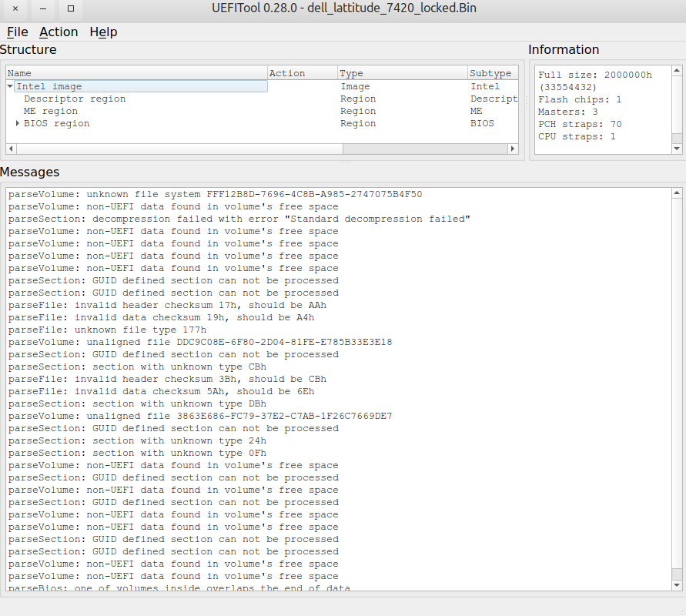Click 'invalid header checksum 17h' message
The image size is (686, 616).
(x=167, y=305)
